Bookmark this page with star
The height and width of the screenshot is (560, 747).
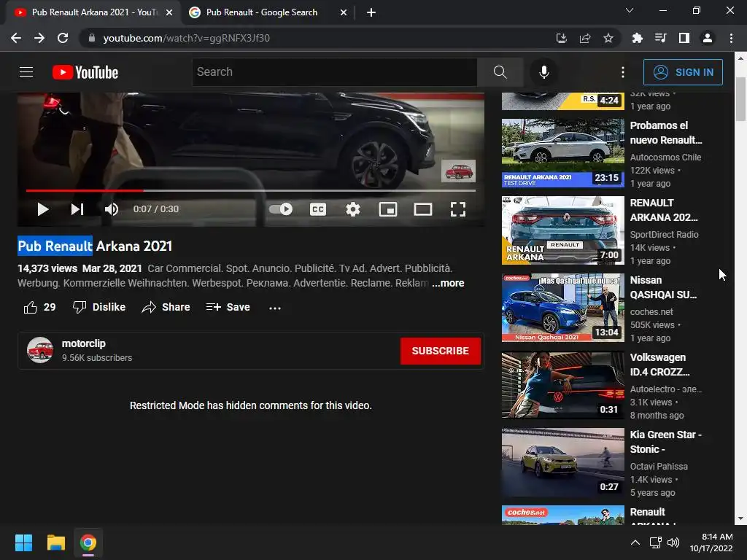pos(608,38)
